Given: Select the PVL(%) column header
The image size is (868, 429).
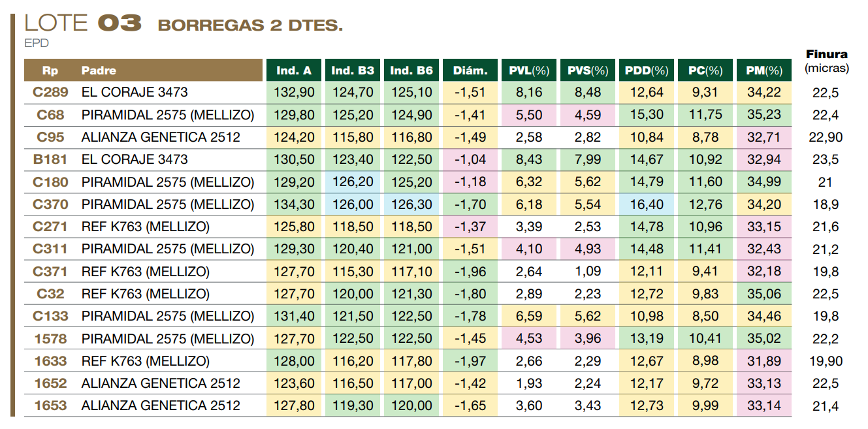Looking at the screenshot, I should pos(529,71).
